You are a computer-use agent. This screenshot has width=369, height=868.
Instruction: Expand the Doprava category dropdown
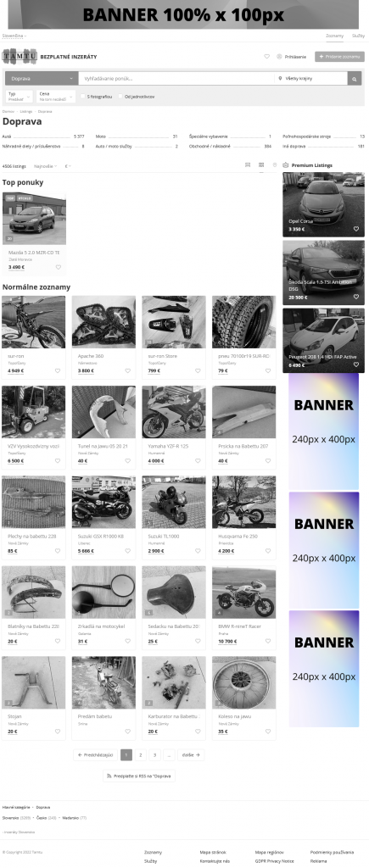click(42, 79)
